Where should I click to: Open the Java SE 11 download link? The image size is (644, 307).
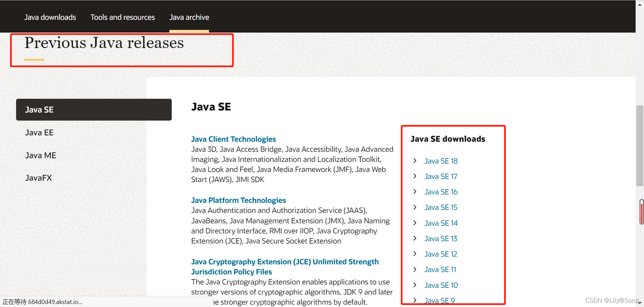click(x=440, y=269)
